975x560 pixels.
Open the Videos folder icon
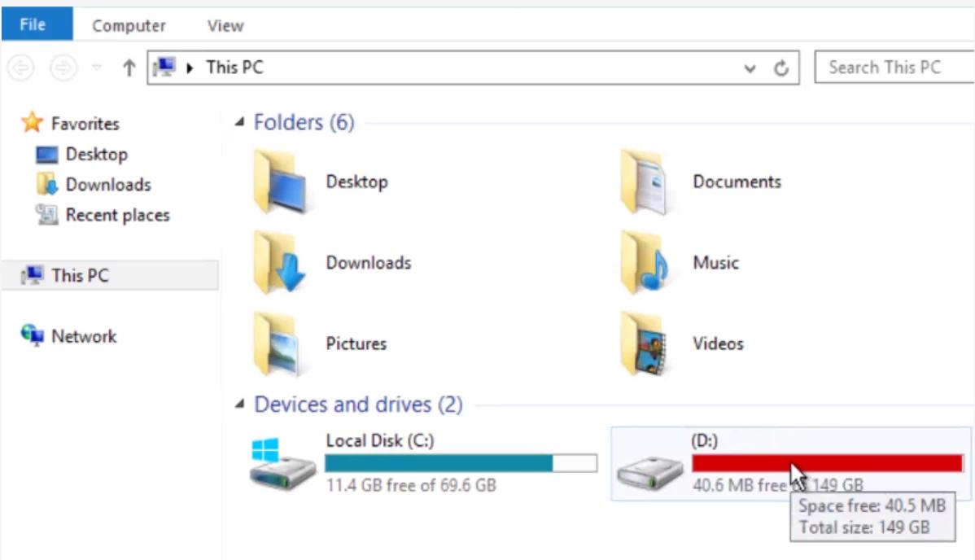tap(645, 344)
